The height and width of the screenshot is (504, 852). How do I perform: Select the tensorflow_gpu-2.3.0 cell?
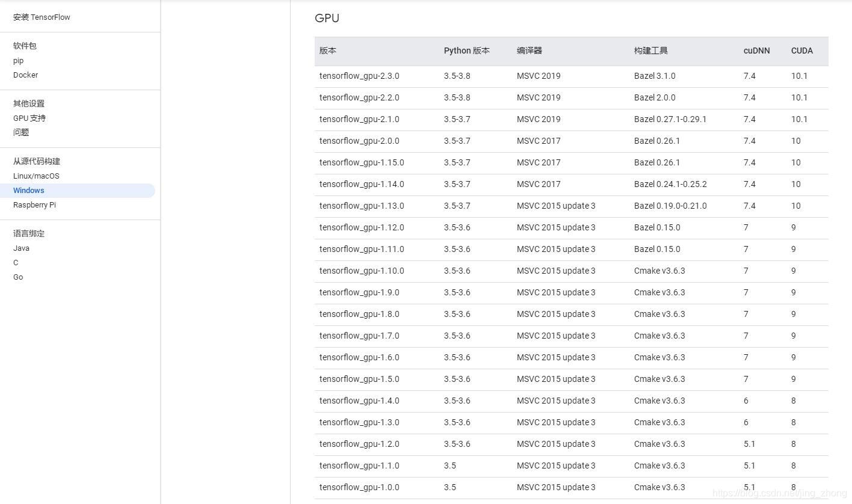(359, 76)
